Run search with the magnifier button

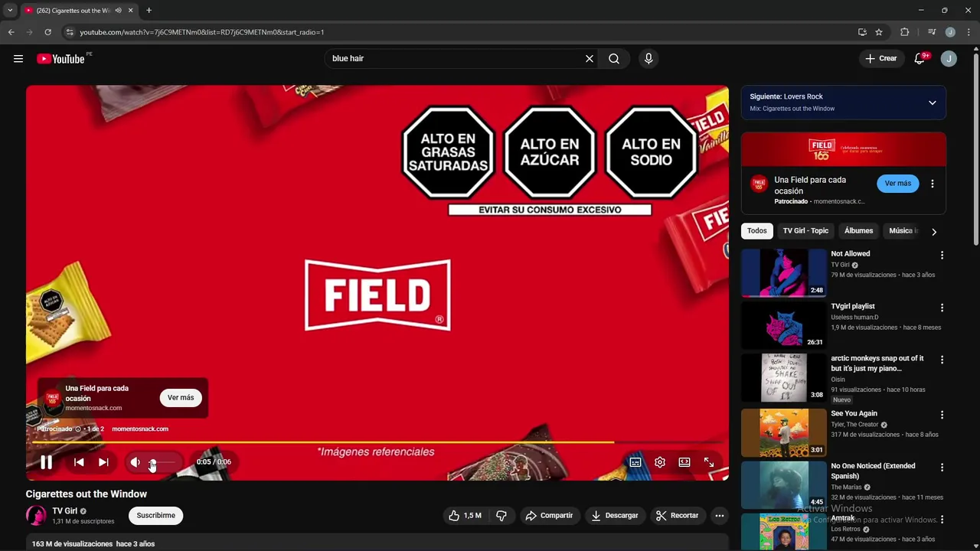point(614,59)
